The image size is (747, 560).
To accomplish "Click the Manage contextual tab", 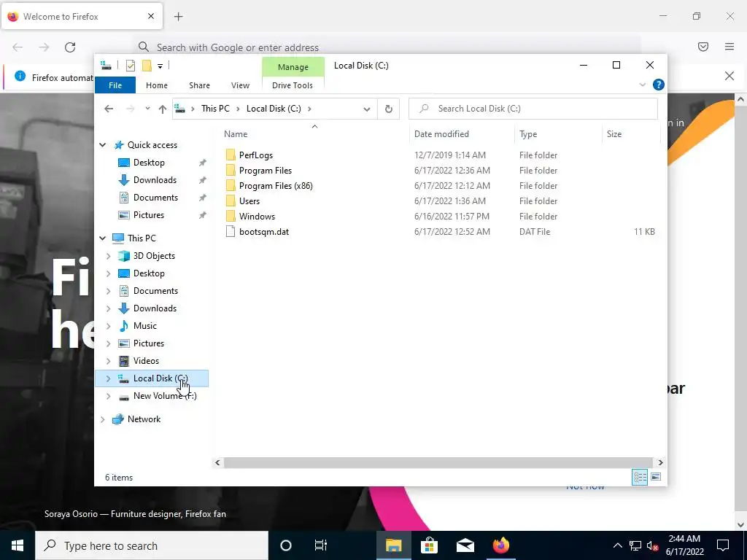I will pos(293,67).
